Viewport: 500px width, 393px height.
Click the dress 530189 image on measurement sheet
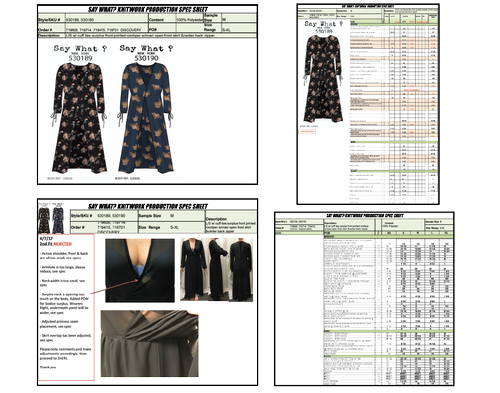coord(323,78)
